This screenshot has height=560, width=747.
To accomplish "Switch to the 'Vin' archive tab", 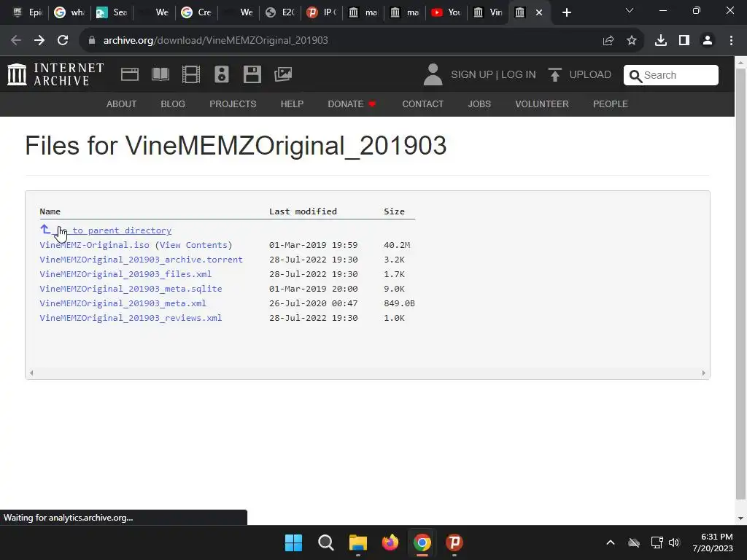I will pyautogui.click(x=488, y=12).
